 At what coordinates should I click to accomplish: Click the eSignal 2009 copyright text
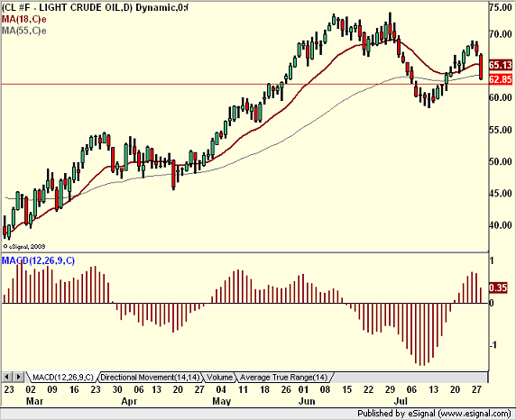(24, 246)
